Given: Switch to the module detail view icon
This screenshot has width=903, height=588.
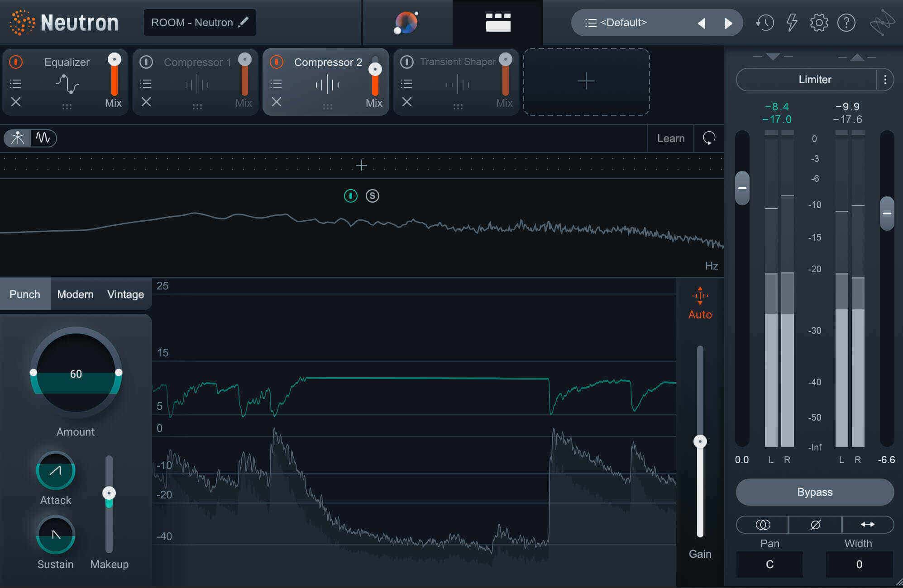Looking at the screenshot, I should (x=498, y=23).
